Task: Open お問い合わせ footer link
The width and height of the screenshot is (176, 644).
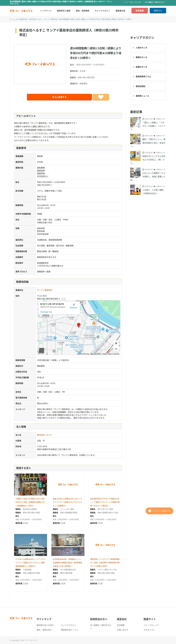Action: (x=122, y=630)
